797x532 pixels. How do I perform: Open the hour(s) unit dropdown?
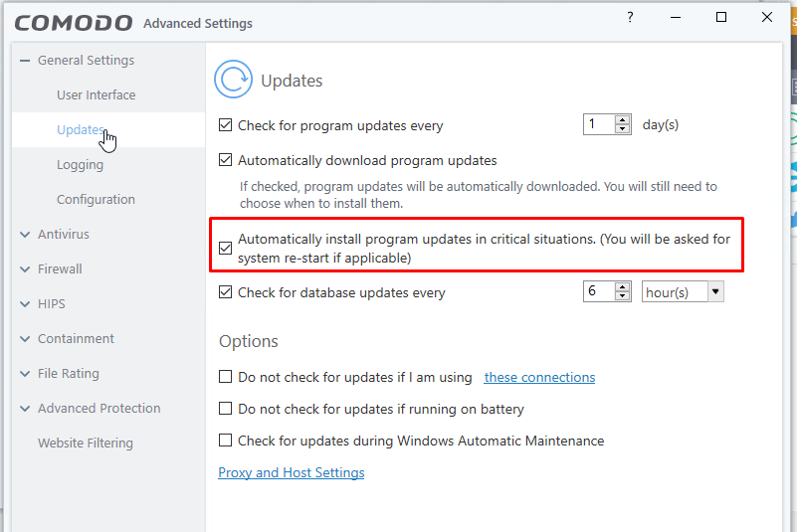point(715,292)
